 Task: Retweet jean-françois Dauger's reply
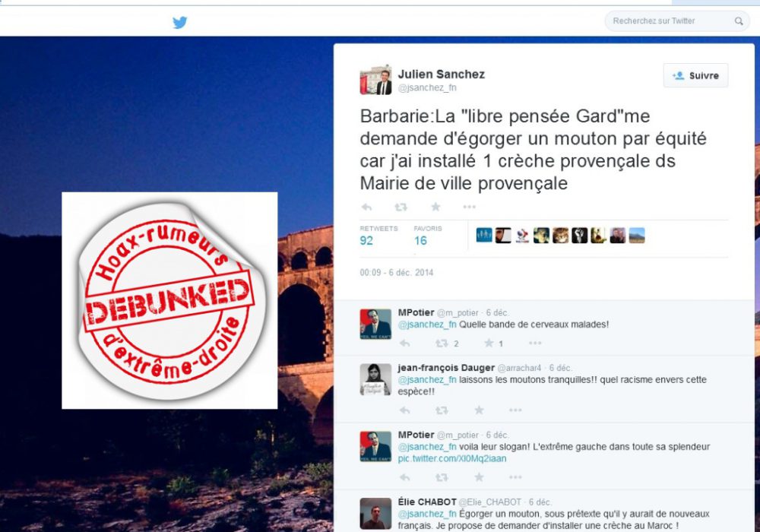(441, 410)
